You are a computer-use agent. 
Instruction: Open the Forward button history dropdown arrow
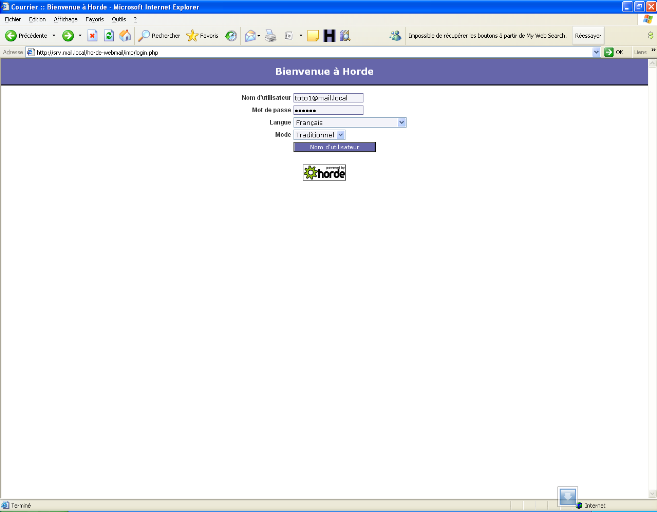80,36
